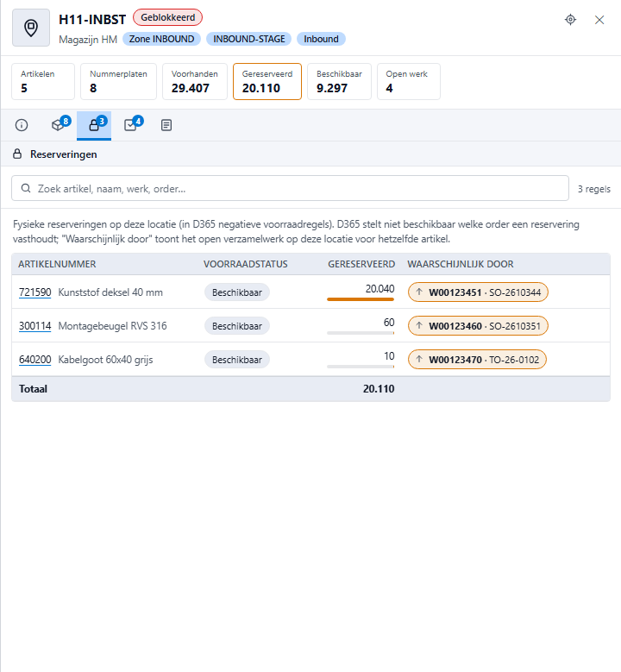
Task: Open work chip W00123451 · SO-2610344
Action: 478,292
